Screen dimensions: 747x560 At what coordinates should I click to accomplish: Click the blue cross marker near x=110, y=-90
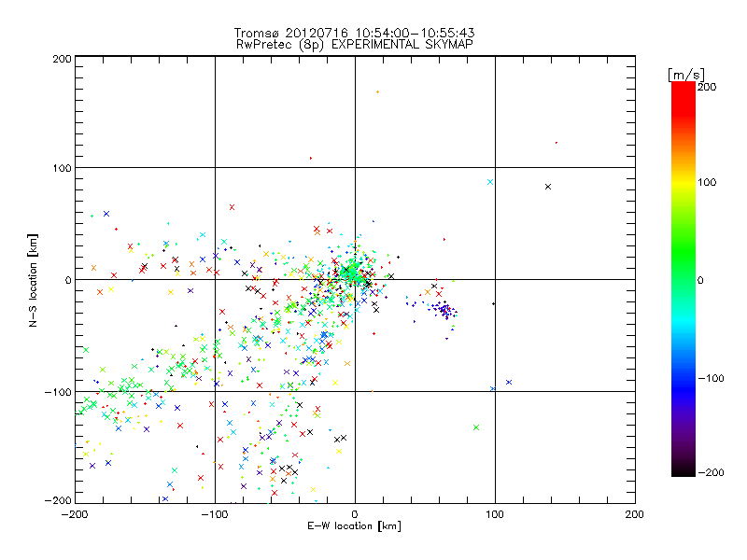[x=509, y=382]
